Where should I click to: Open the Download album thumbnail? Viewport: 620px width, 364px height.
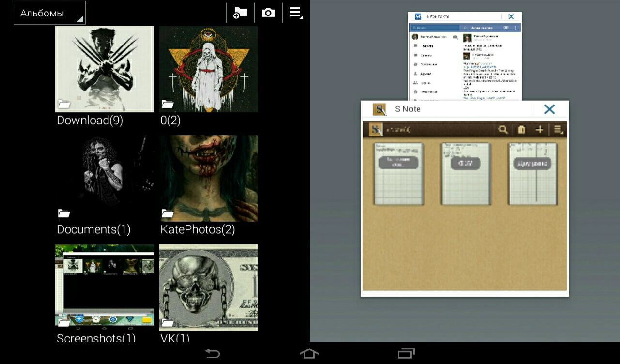tap(105, 69)
